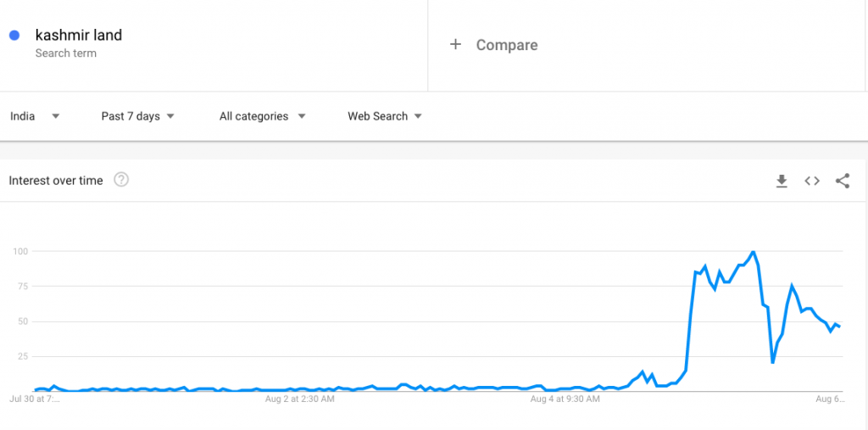Screen dimensions: 868x430
Task: Select the Aug 2 at 2:30 AM axis label
Action: click(x=299, y=399)
